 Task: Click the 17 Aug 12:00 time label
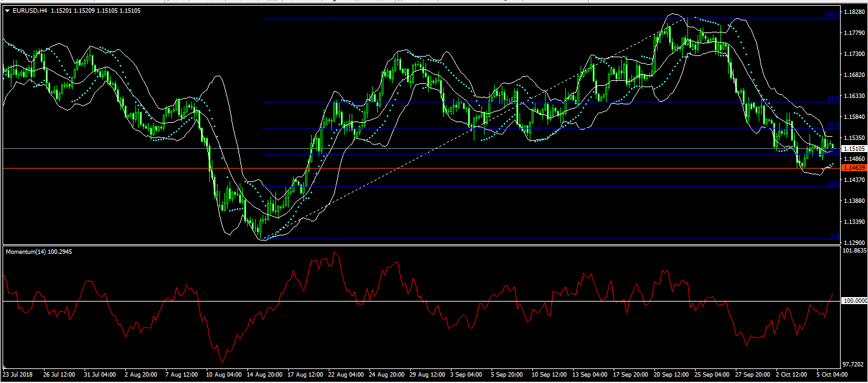305,375
